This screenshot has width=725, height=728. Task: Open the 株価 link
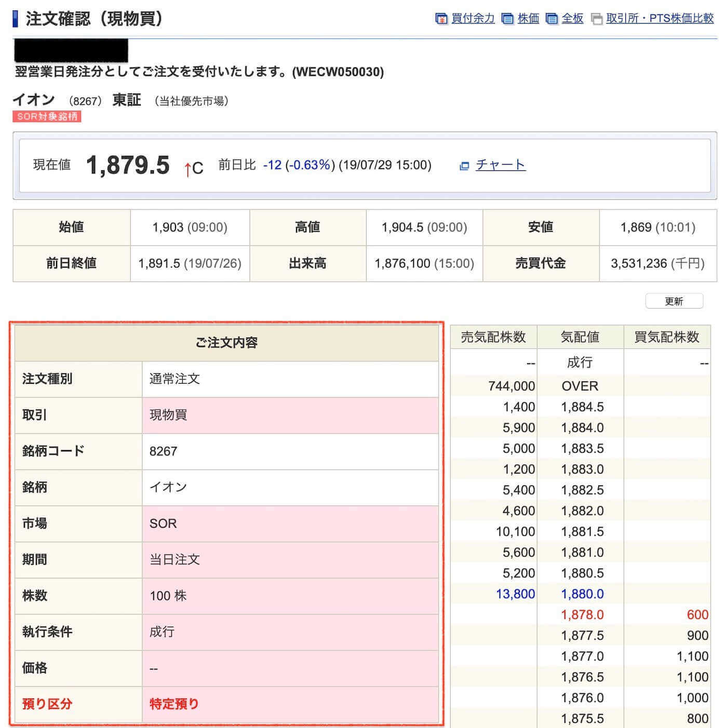(x=528, y=18)
